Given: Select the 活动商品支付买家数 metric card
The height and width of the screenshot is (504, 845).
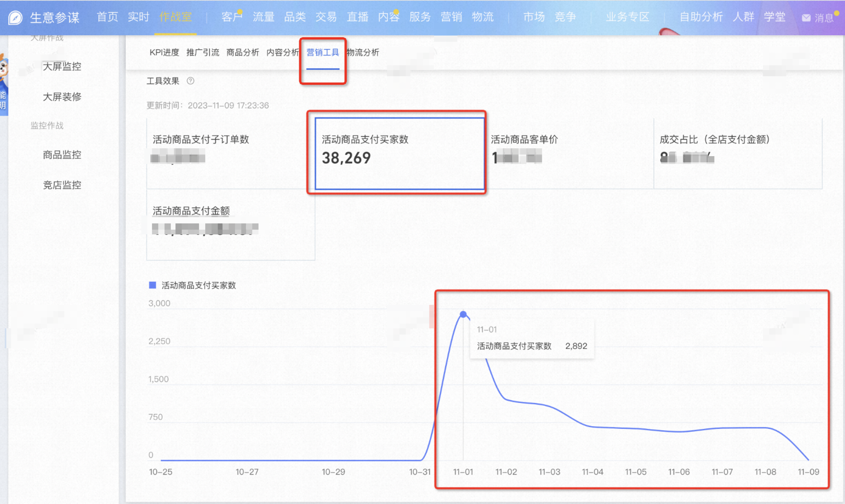Looking at the screenshot, I should pyautogui.click(x=400, y=153).
